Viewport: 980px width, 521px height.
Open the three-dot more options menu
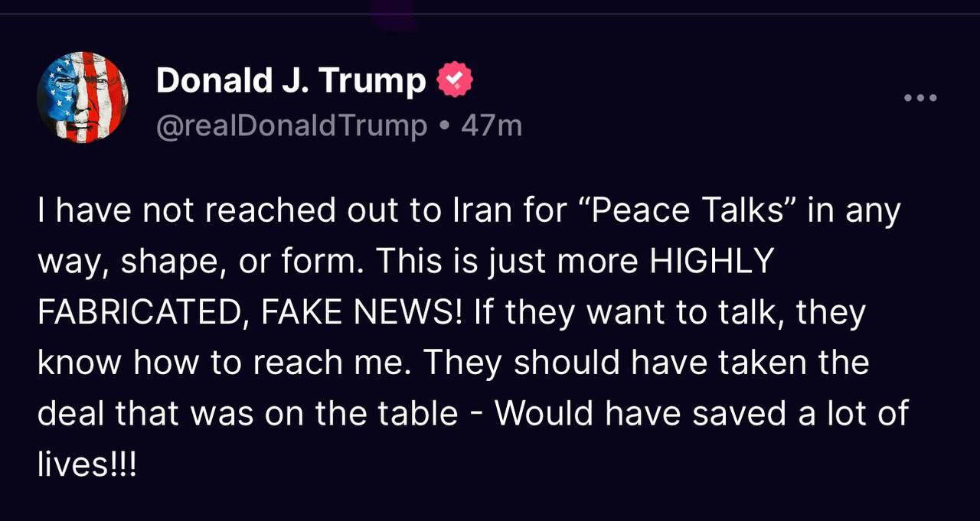pos(920,99)
